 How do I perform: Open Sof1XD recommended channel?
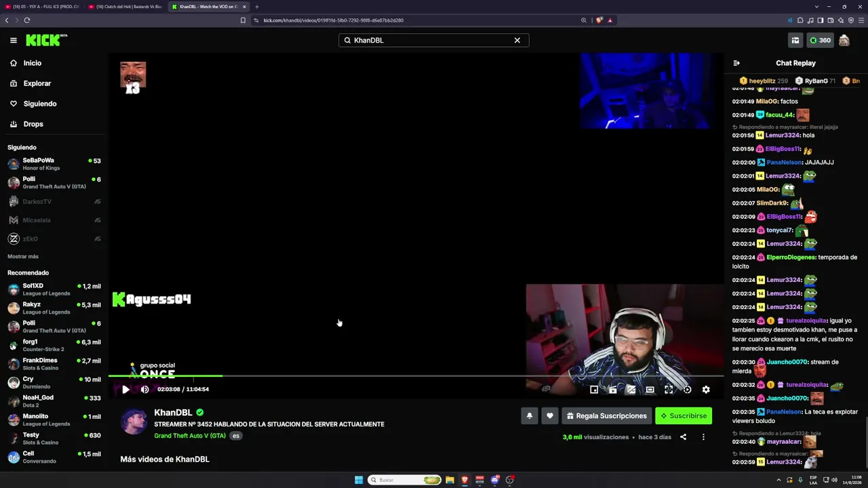[x=54, y=289]
